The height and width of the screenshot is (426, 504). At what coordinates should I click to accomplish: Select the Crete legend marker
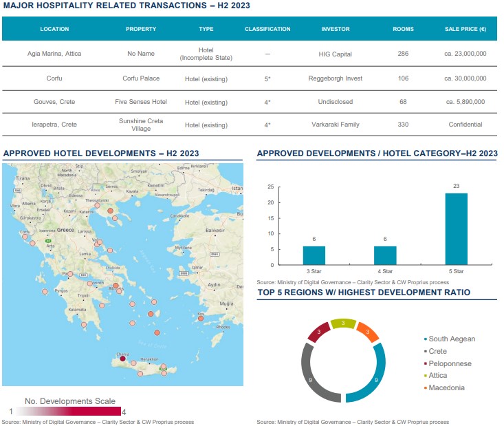coord(424,352)
